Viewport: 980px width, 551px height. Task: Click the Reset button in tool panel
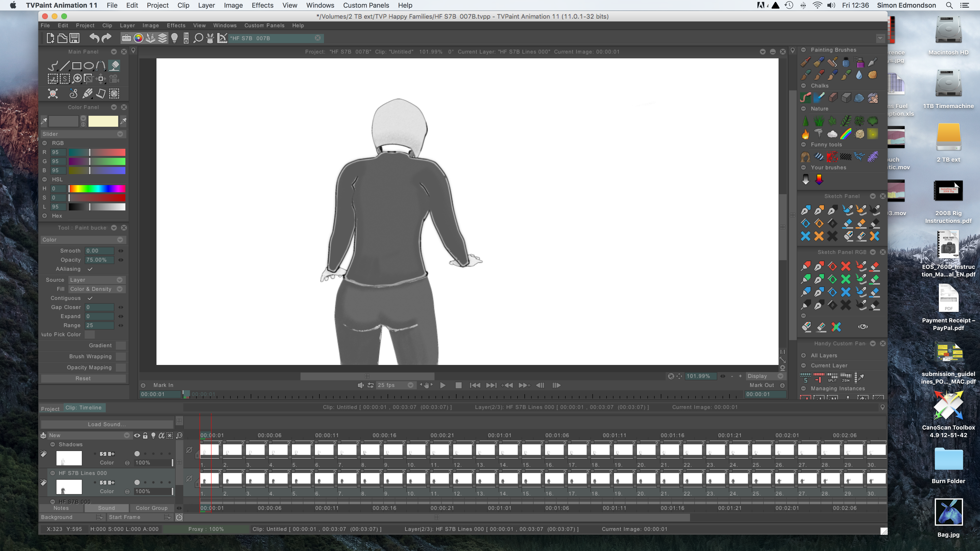click(x=83, y=378)
